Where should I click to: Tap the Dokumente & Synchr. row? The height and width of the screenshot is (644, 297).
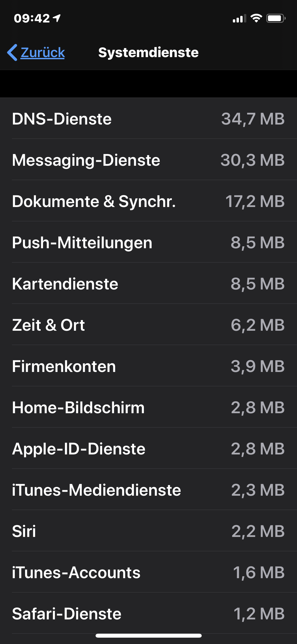tap(148, 201)
